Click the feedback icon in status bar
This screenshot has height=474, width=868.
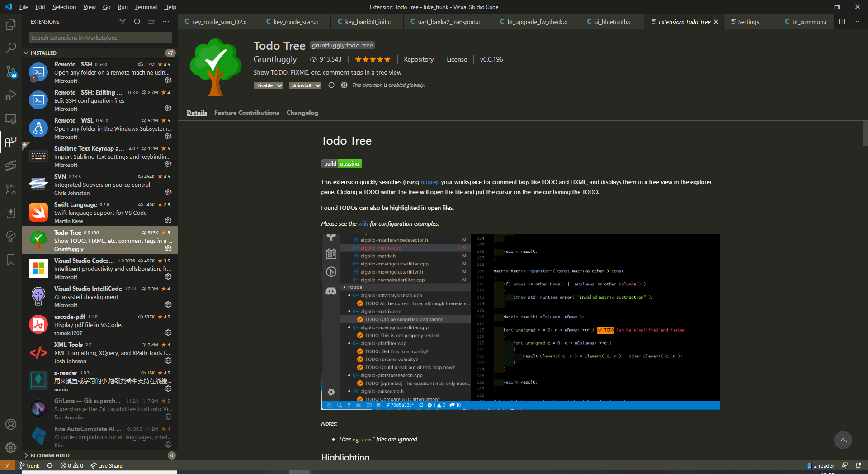pyautogui.click(x=844, y=465)
